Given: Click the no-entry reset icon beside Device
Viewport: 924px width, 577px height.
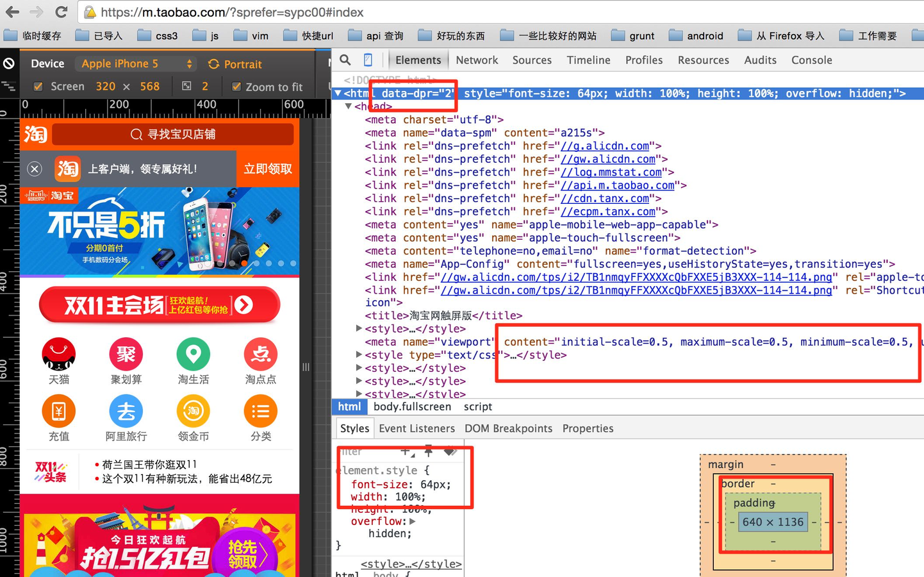Looking at the screenshot, I should coord(9,63).
